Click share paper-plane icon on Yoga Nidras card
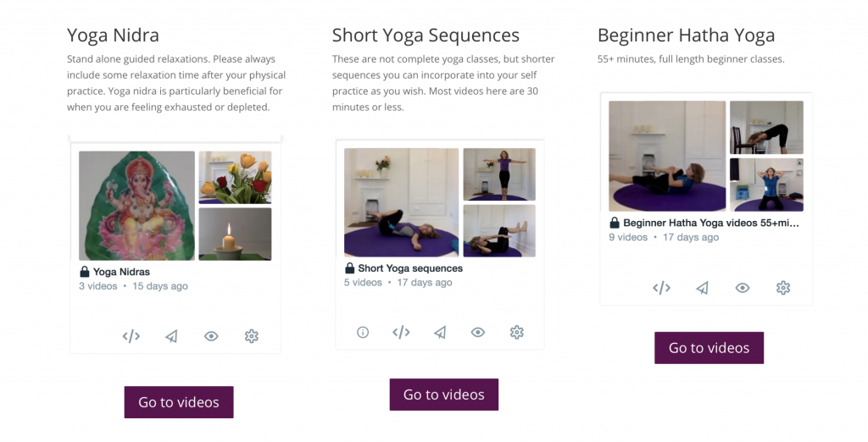This screenshot has height=442, width=868. [171, 336]
